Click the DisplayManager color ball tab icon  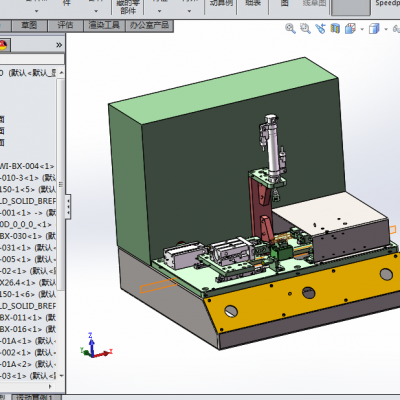coord(4,45)
